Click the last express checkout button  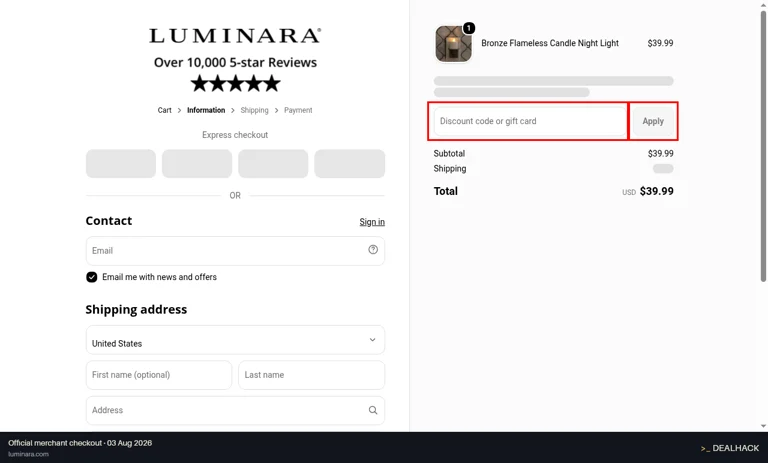pyautogui.click(x=349, y=164)
